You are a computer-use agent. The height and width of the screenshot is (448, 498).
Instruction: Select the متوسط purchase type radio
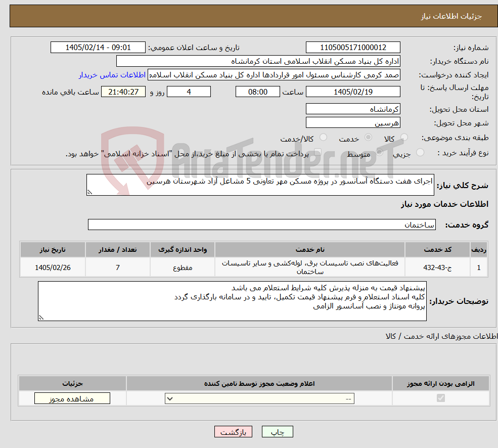(x=379, y=152)
